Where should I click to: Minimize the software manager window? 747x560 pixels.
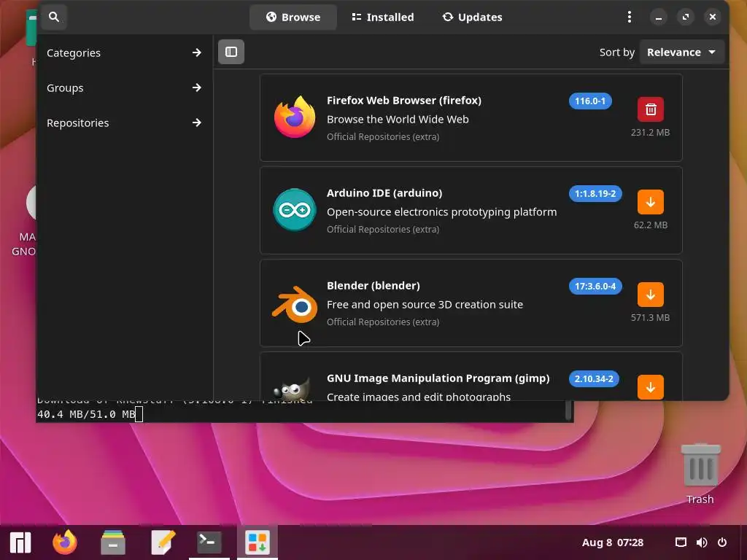click(659, 17)
